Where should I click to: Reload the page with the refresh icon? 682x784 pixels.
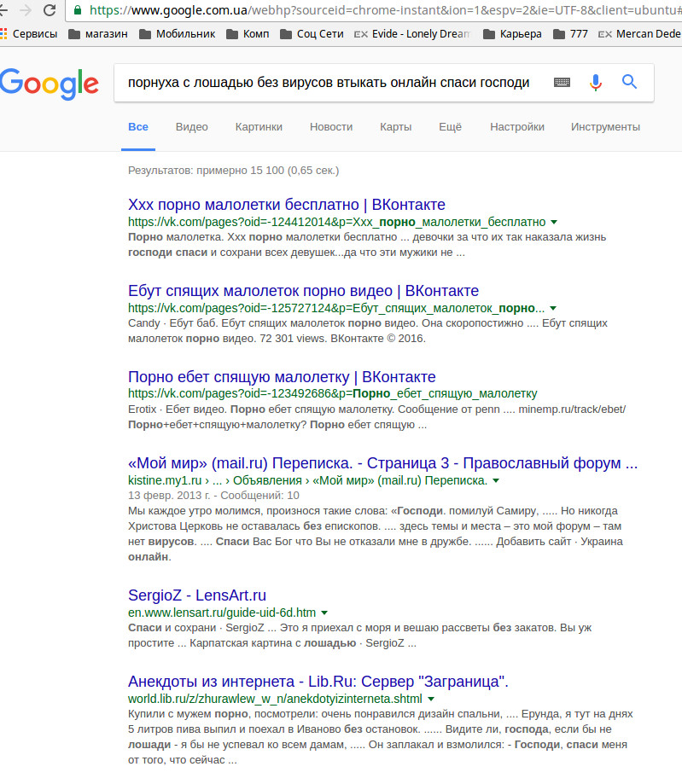pyautogui.click(x=50, y=10)
